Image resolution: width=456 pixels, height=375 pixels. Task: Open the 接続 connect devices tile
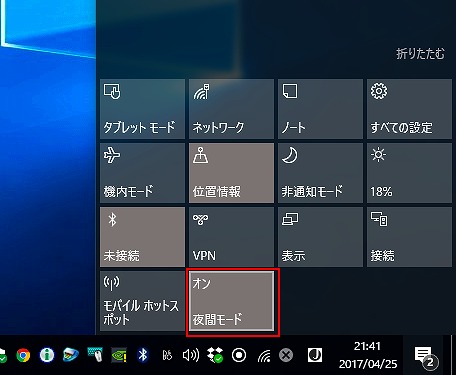409,237
